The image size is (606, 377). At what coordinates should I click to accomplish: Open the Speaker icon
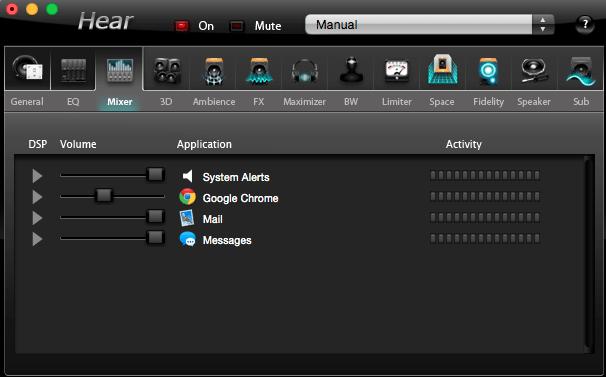[x=534, y=70]
